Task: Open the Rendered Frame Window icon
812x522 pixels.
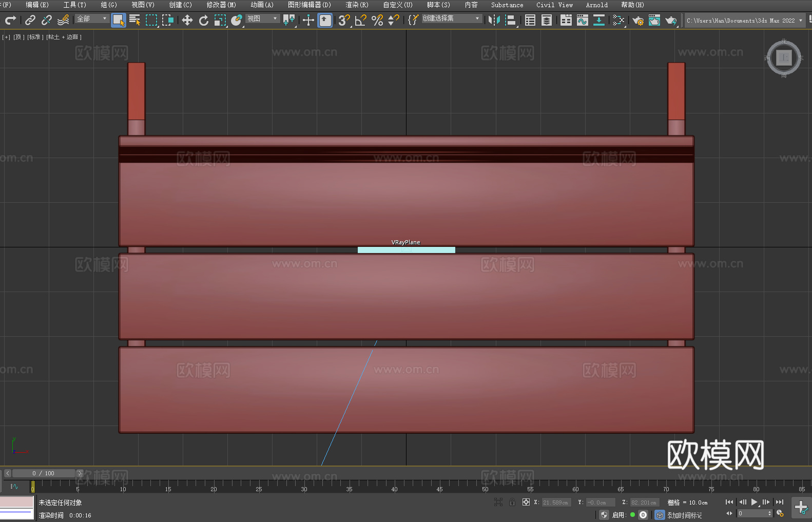Action: pyautogui.click(x=654, y=20)
